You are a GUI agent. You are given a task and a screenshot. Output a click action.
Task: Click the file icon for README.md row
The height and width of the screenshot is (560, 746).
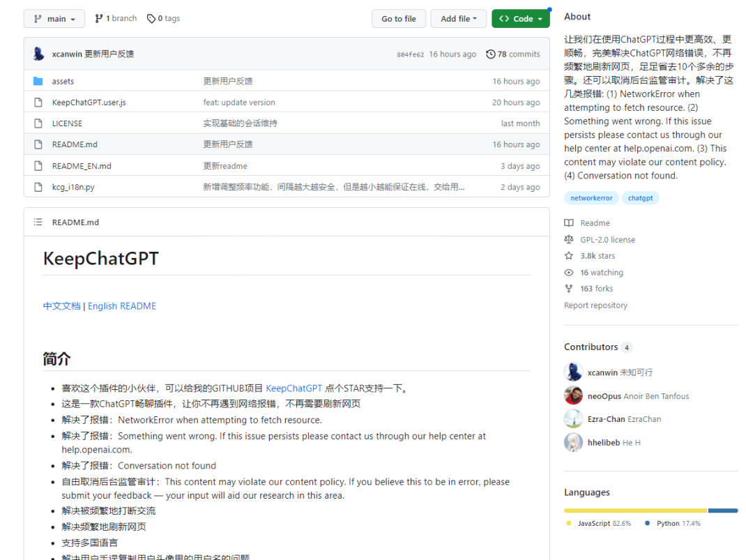pyautogui.click(x=38, y=144)
